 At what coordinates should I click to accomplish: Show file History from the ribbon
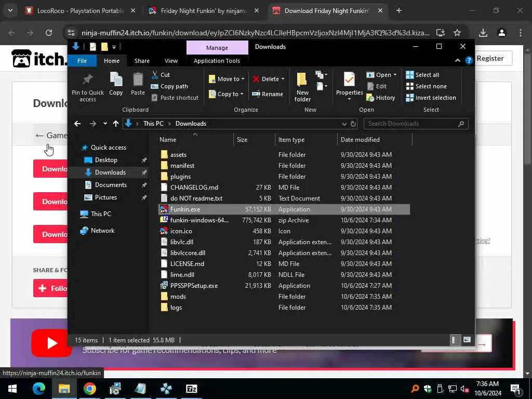coord(381,98)
